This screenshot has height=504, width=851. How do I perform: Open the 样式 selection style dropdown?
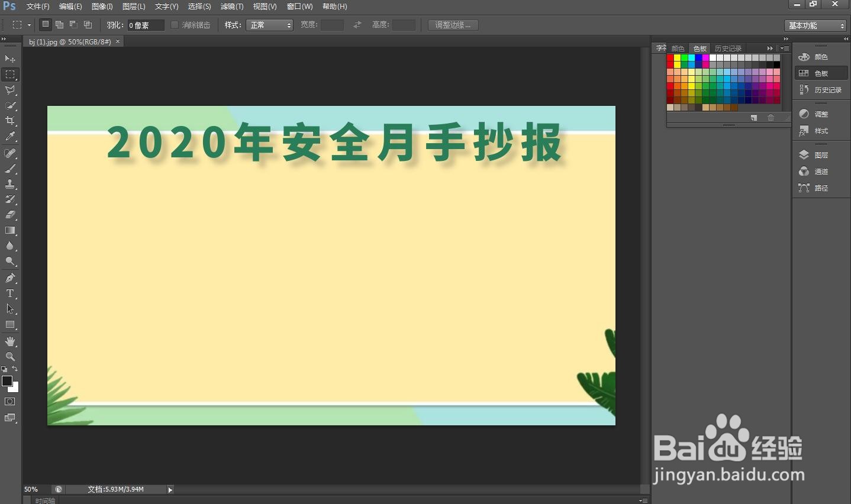point(269,25)
